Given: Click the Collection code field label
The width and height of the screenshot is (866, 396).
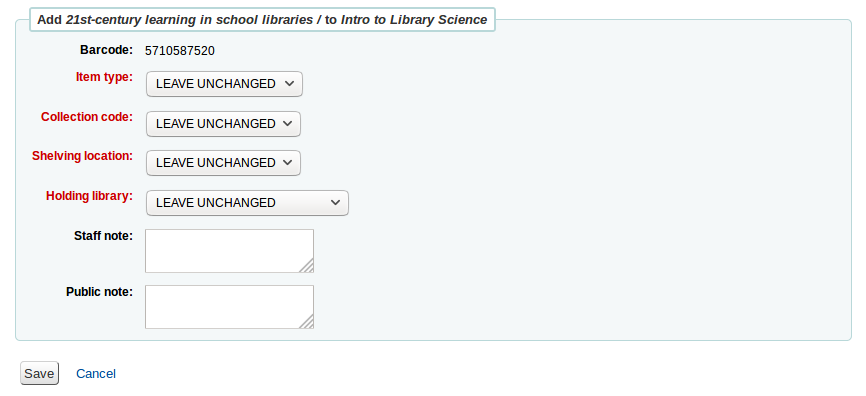Looking at the screenshot, I should (x=87, y=117).
